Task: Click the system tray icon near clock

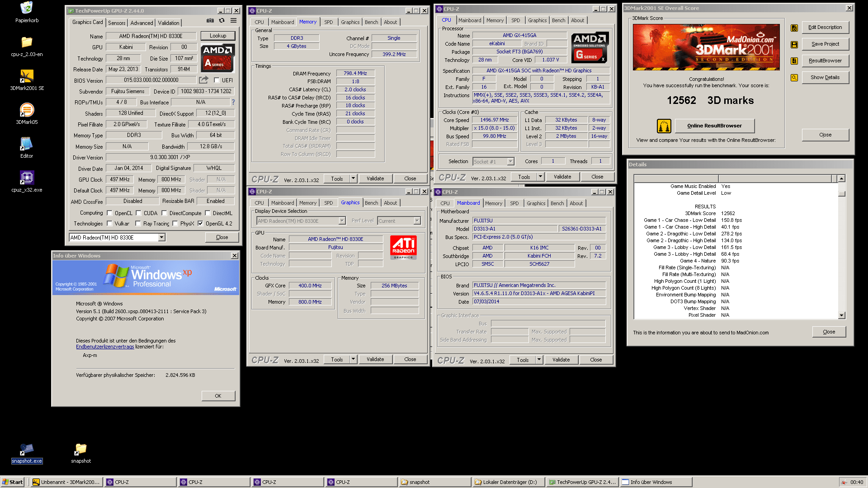Action: point(844,482)
